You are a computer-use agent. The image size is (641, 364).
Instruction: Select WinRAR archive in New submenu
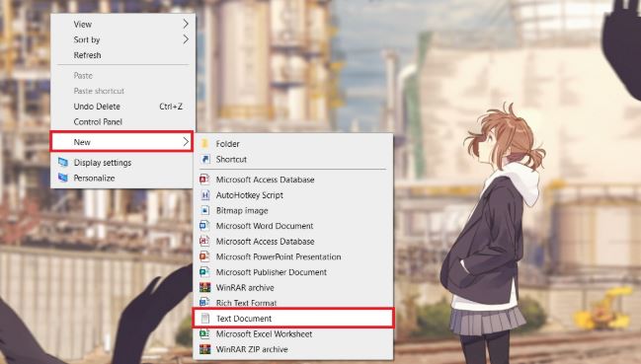tap(292, 288)
